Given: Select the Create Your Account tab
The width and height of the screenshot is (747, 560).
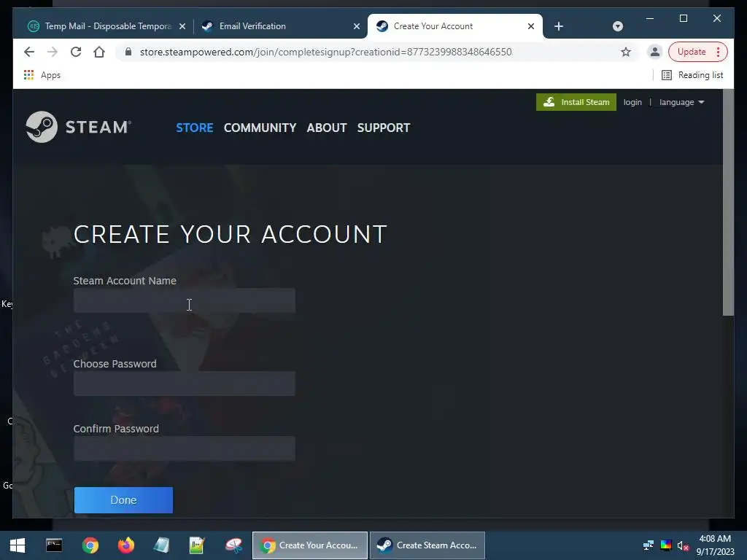Looking at the screenshot, I should point(433,26).
